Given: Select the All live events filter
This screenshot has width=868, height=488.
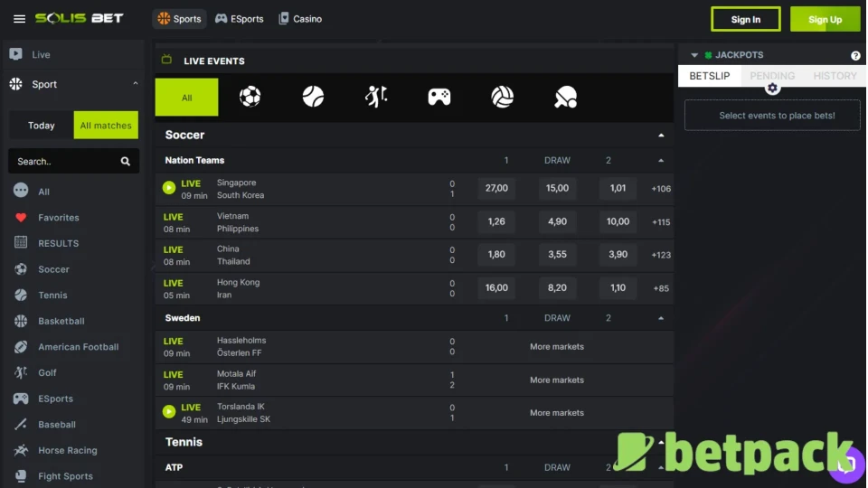Looking at the screenshot, I should pos(187,98).
